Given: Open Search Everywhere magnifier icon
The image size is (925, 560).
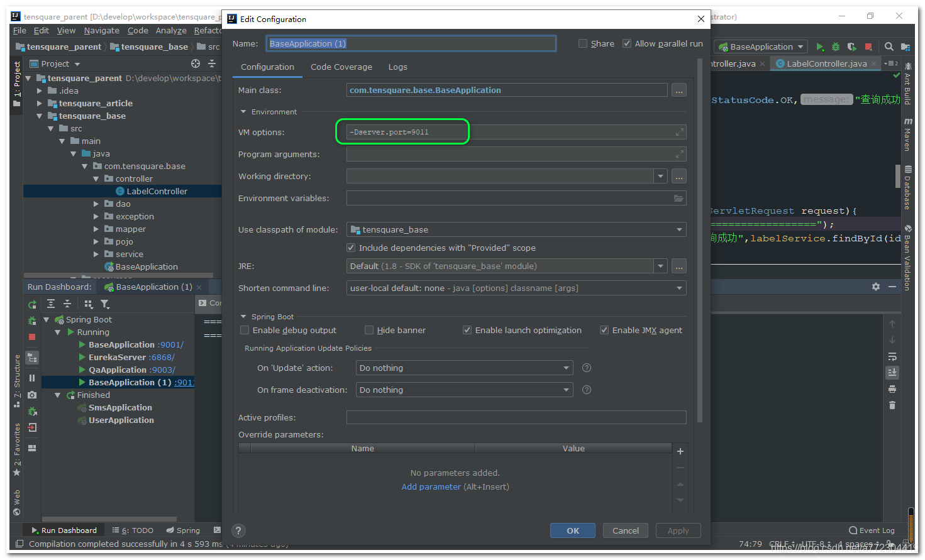Looking at the screenshot, I should click(x=889, y=47).
